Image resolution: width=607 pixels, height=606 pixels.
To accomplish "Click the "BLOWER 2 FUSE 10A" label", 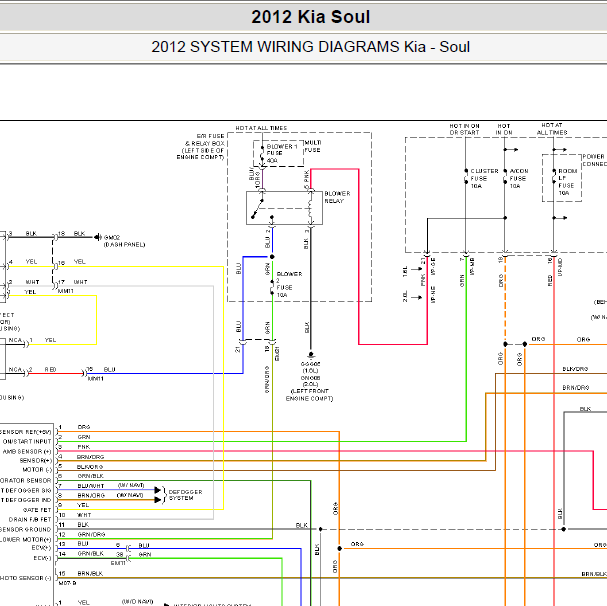I will coord(289,284).
